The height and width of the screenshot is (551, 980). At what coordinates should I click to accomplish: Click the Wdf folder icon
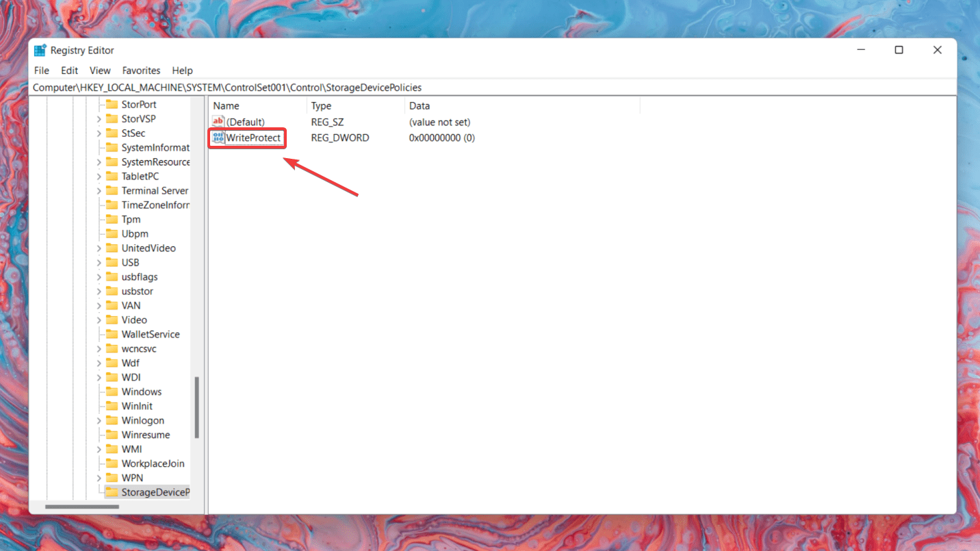point(112,363)
